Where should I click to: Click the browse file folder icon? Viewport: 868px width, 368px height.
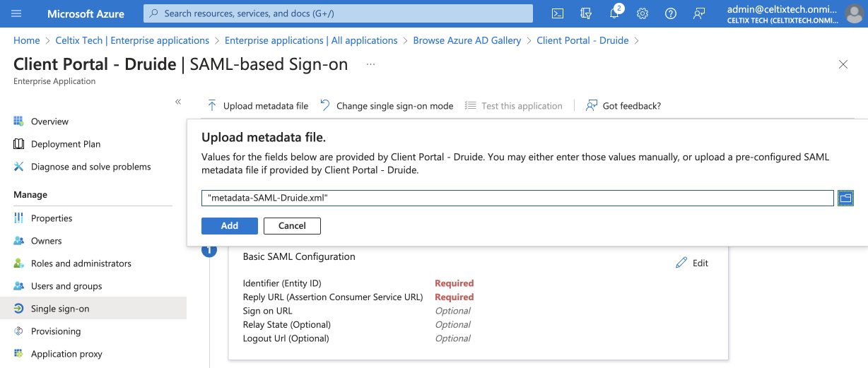click(x=845, y=198)
